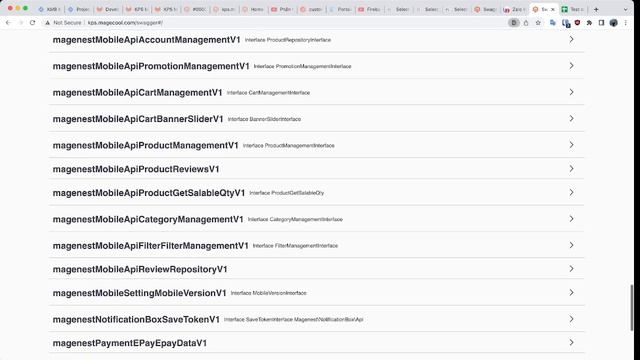Switch to the Porta tab
The image size is (640, 360).
(340, 9)
